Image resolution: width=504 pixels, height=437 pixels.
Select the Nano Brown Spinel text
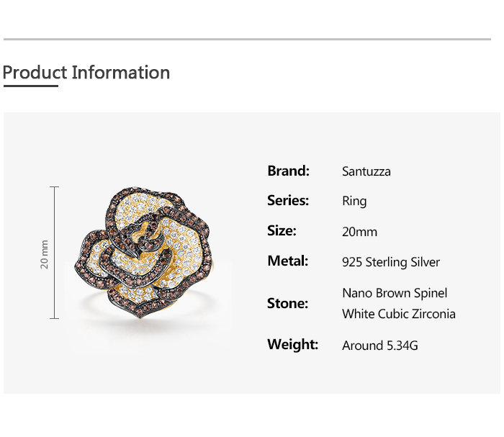click(395, 293)
